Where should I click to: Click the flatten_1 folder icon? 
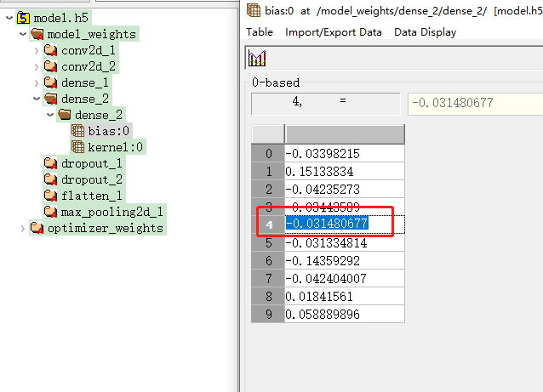click(x=50, y=196)
